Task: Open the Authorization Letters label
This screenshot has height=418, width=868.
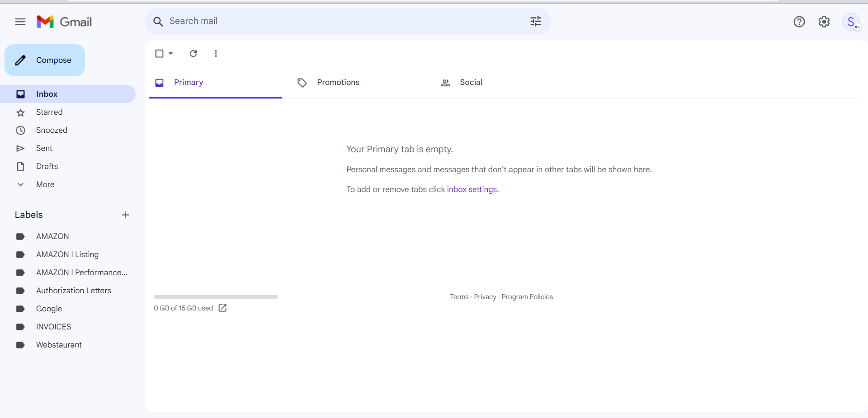Action: point(68,291)
